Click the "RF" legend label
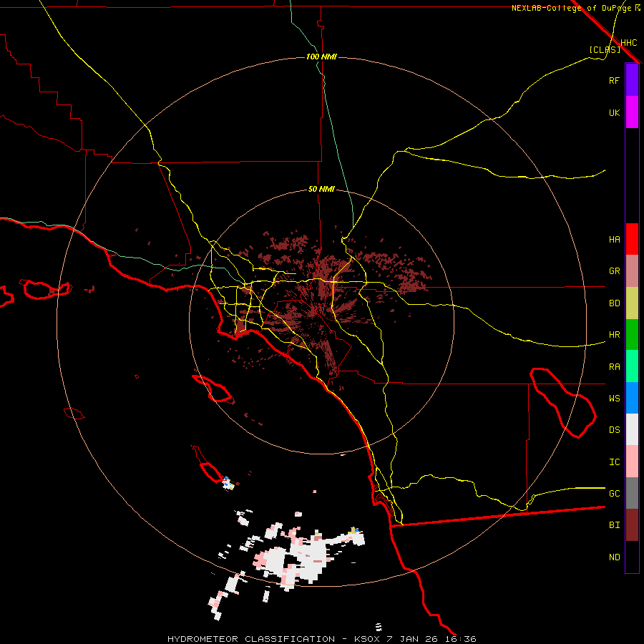Image resolution: width=644 pixels, height=644 pixels. tap(614, 80)
